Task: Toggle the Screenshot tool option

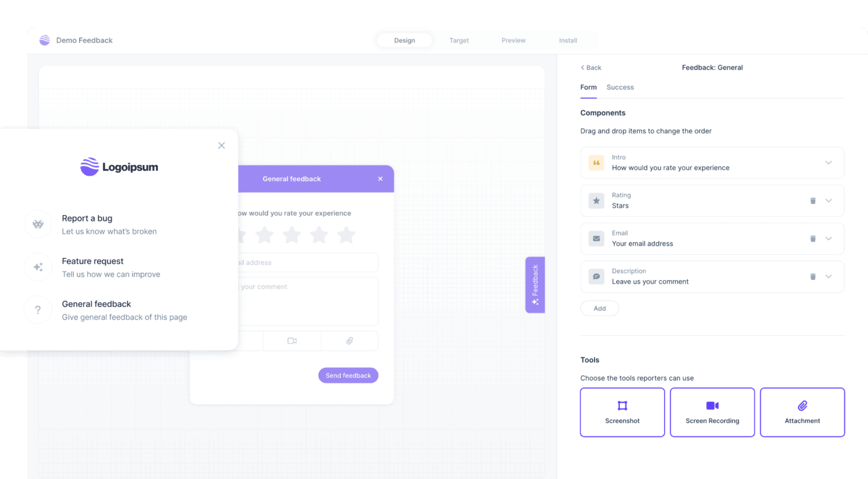Action: point(622,412)
